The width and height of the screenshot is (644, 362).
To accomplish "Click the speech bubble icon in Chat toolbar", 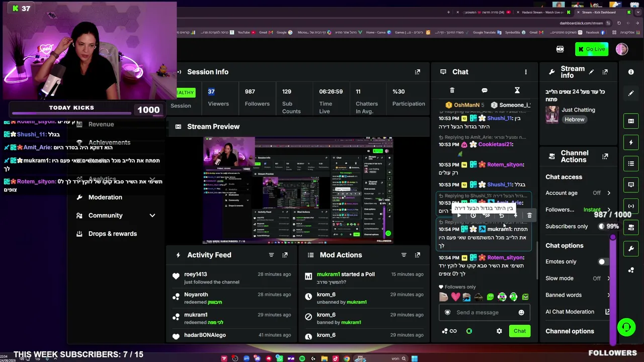I will 485,90.
